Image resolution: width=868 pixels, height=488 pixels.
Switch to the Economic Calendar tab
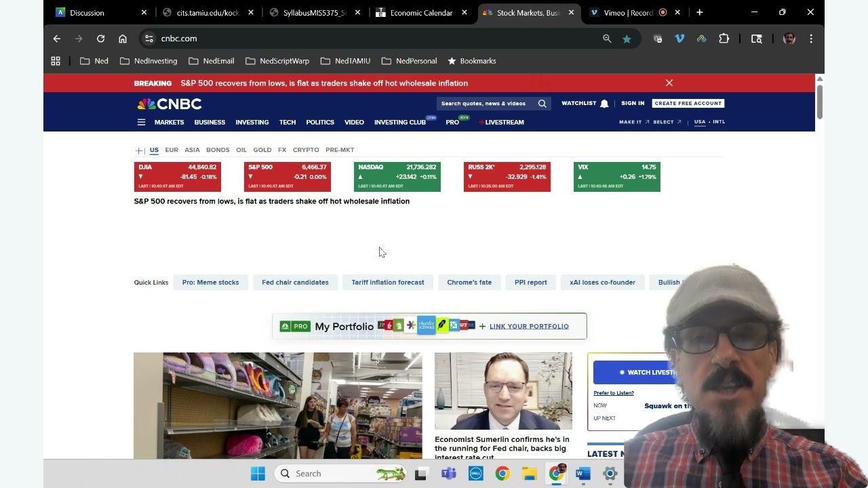421,12
